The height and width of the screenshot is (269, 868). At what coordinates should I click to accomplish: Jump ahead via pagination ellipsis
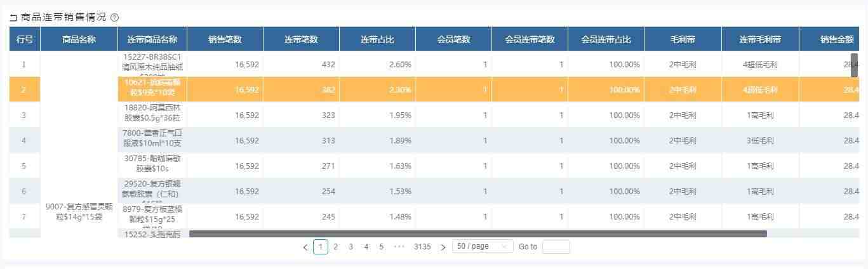click(x=399, y=247)
